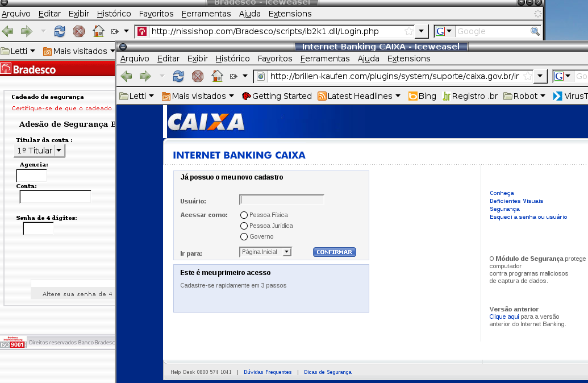Open the Favoritos menu in the Bradesco window
This screenshot has width=588, height=383.
coord(156,14)
